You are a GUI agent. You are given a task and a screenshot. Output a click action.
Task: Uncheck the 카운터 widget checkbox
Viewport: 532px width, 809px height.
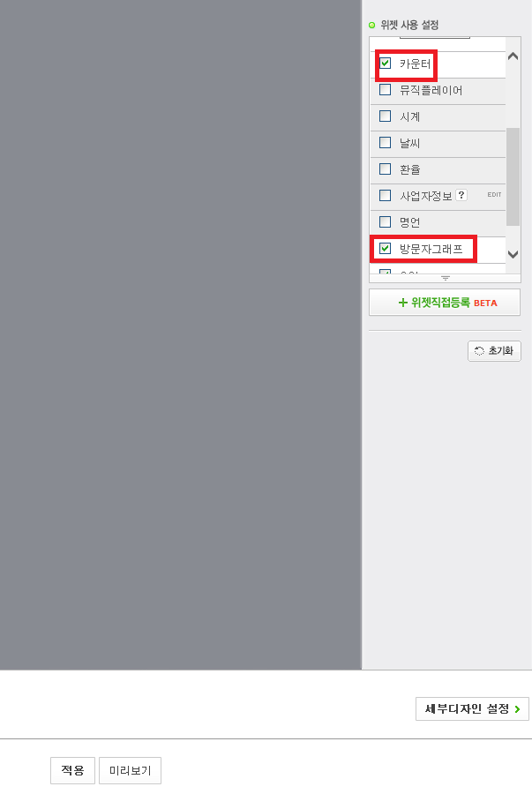[x=385, y=64]
